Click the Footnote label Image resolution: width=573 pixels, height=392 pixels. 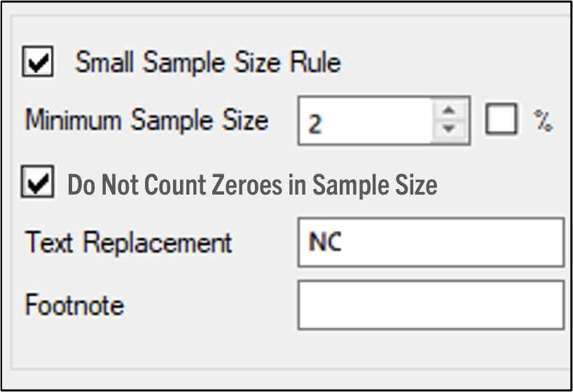(74, 305)
